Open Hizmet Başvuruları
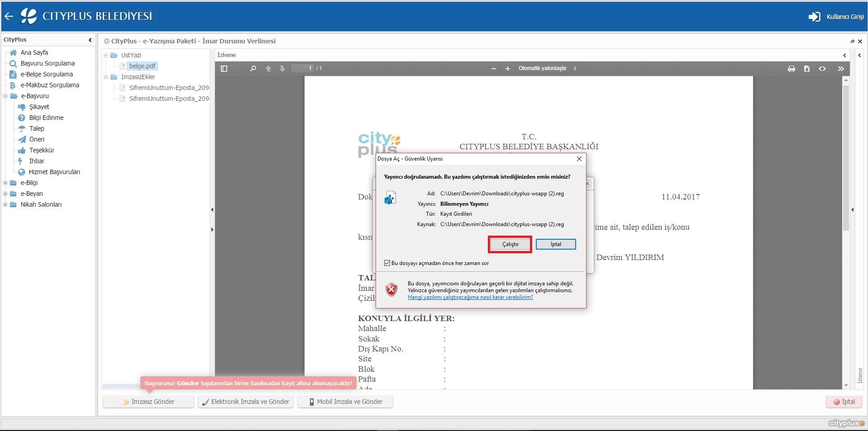This screenshot has width=868, height=431. click(x=54, y=172)
